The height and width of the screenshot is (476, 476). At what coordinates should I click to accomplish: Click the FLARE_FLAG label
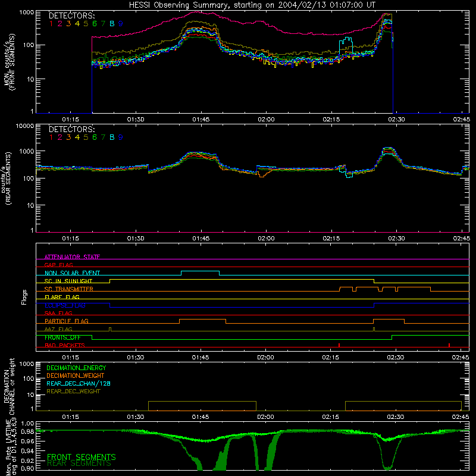coord(62,297)
